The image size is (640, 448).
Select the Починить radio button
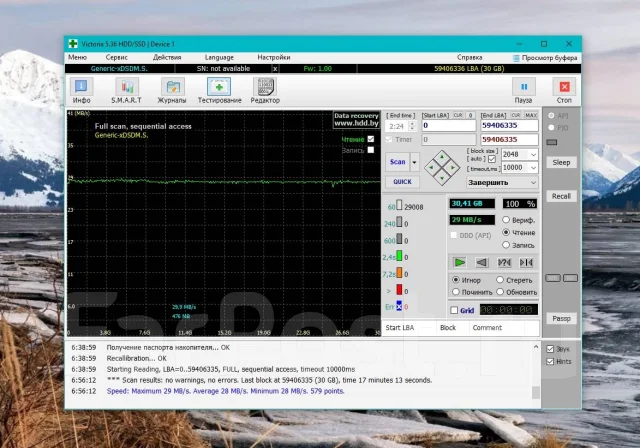[x=456, y=292]
